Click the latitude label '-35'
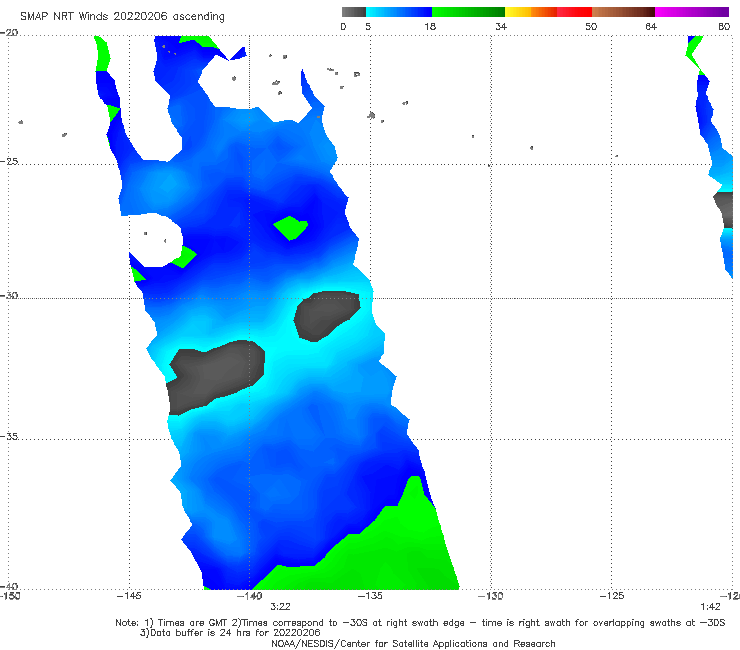 tap(9, 436)
